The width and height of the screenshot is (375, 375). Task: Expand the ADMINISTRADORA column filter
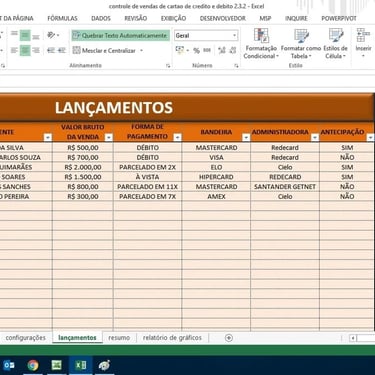(315, 137)
